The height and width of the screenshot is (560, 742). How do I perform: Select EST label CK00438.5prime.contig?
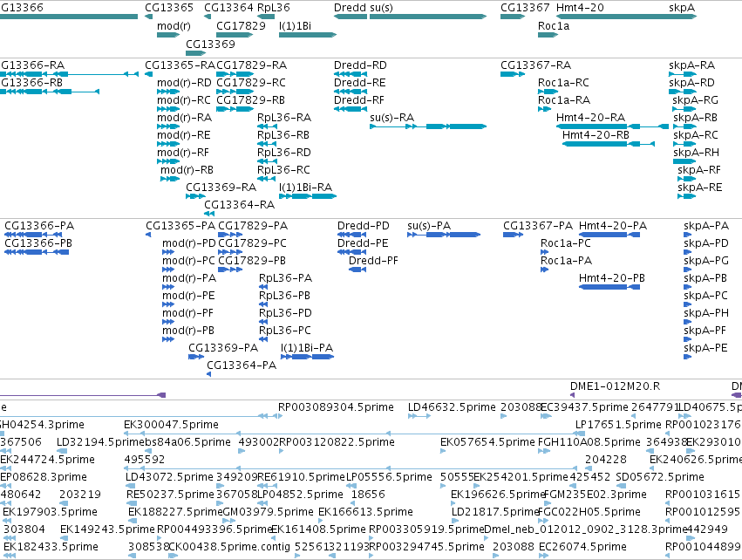pos(229,547)
